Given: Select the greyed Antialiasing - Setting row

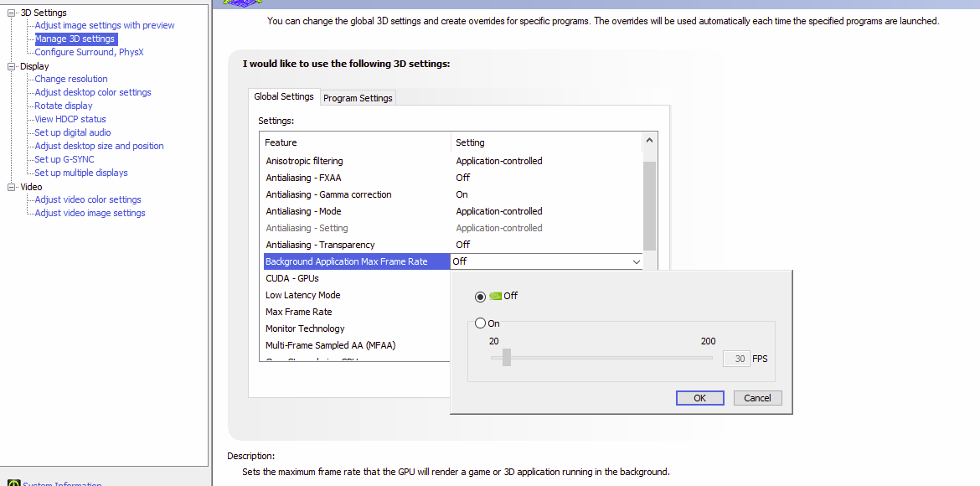Looking at the screenshot, I should (x=451, y=228).
